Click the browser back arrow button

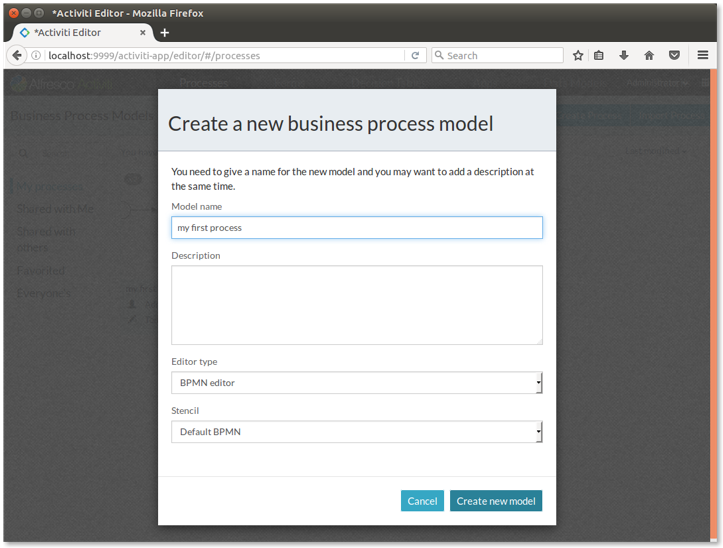(16, 56)
